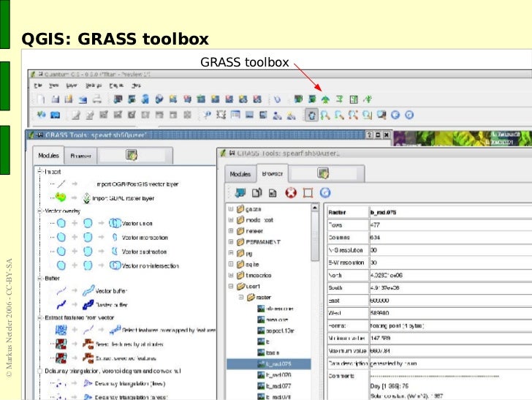Select the b_rad.075 raster in Browser tree
Image resolution: width=532 pixels, height=400 pixels.
tap(278, 364)
